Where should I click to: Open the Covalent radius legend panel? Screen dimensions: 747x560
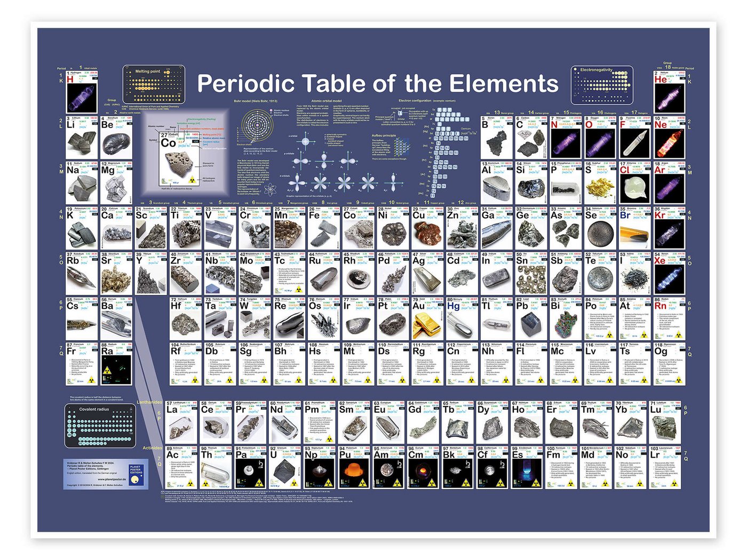(100, 425)
